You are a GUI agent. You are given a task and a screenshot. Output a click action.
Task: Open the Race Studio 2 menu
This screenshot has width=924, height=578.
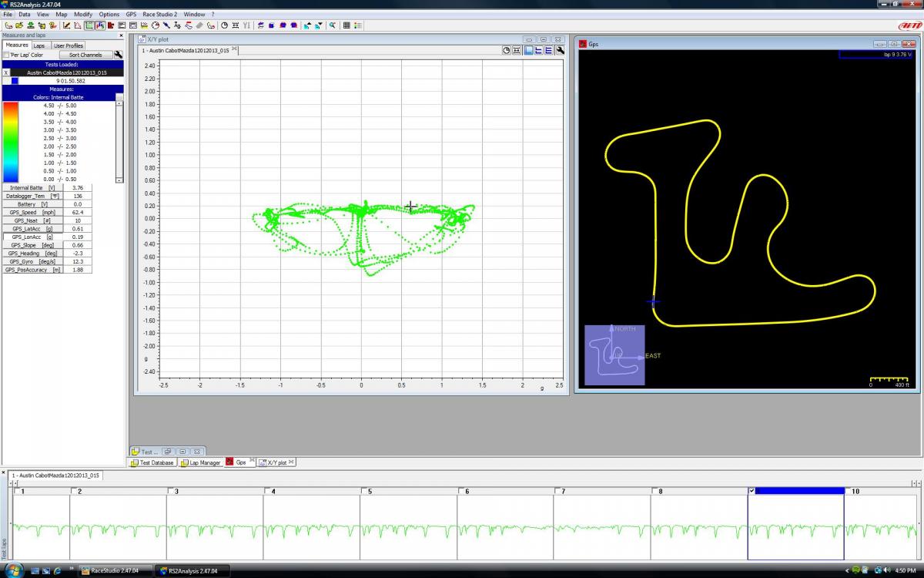coord(159,15)
